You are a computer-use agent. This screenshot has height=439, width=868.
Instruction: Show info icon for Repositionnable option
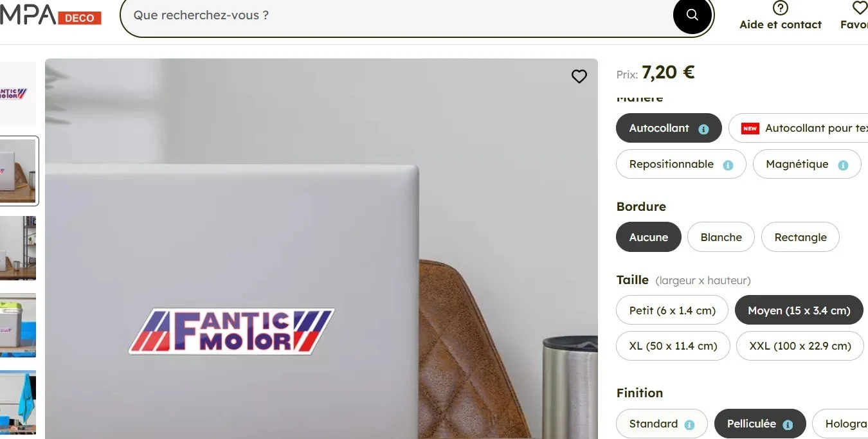pos(728,165)
